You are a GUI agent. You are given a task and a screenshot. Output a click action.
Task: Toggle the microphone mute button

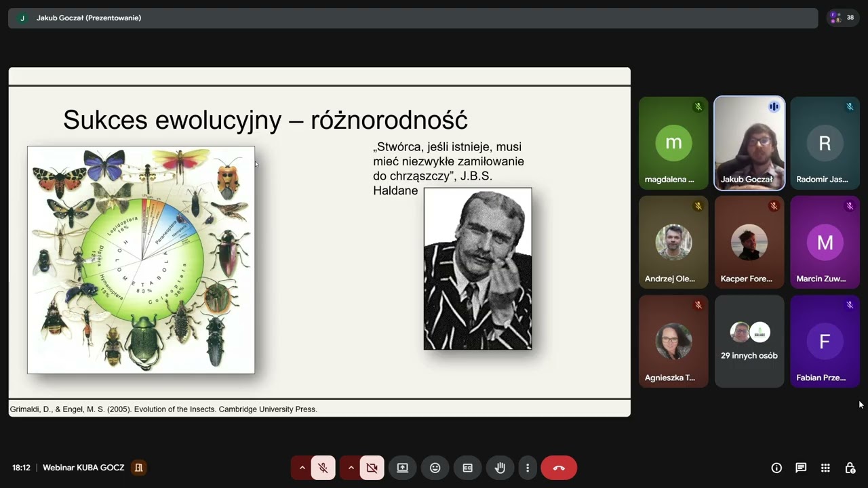pos(323,468)
